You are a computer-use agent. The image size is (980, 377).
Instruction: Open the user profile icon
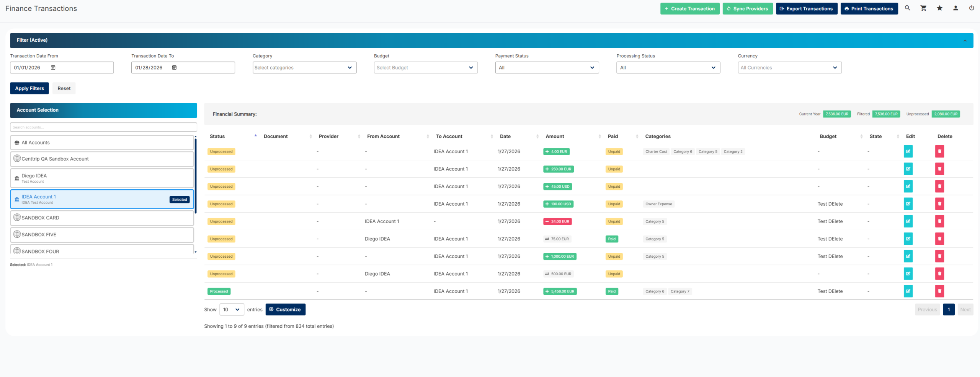pyautogui.click(x=955, y=8)
